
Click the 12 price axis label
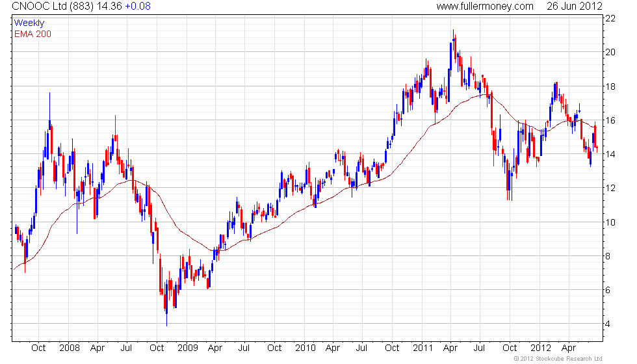click(x=610, y=188)
